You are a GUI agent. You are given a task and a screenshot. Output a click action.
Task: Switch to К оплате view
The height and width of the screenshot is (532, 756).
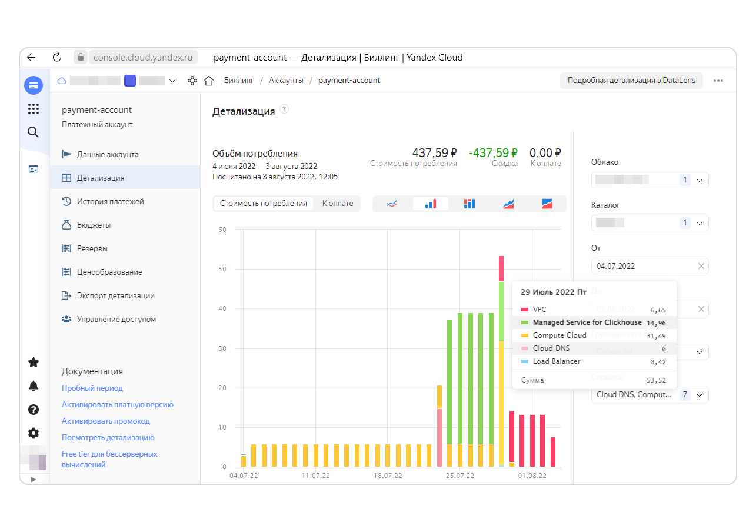[x=338, y=204]
